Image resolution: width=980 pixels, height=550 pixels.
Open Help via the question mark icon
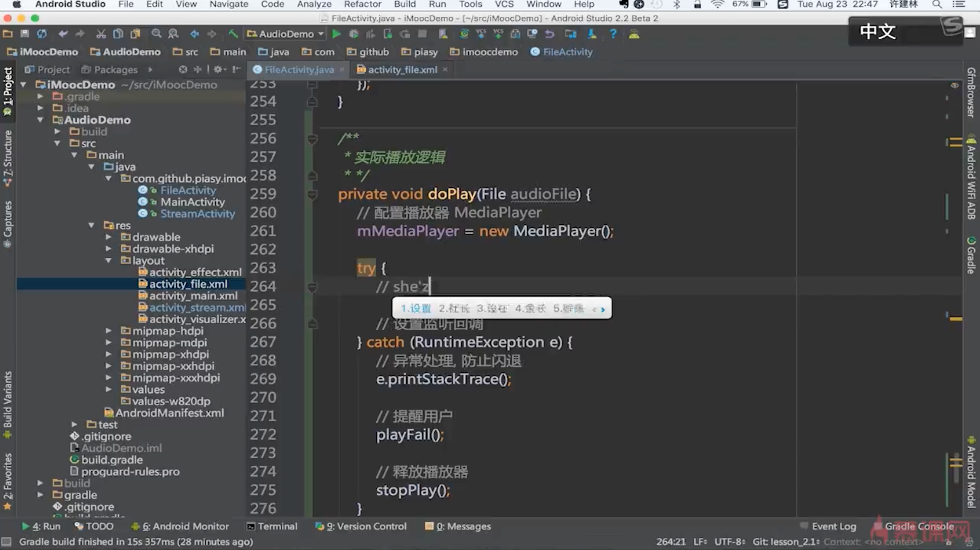coord(613,34)
